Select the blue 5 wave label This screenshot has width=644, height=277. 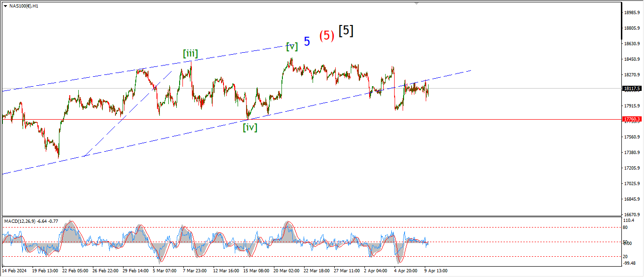[x=307, y=41]
